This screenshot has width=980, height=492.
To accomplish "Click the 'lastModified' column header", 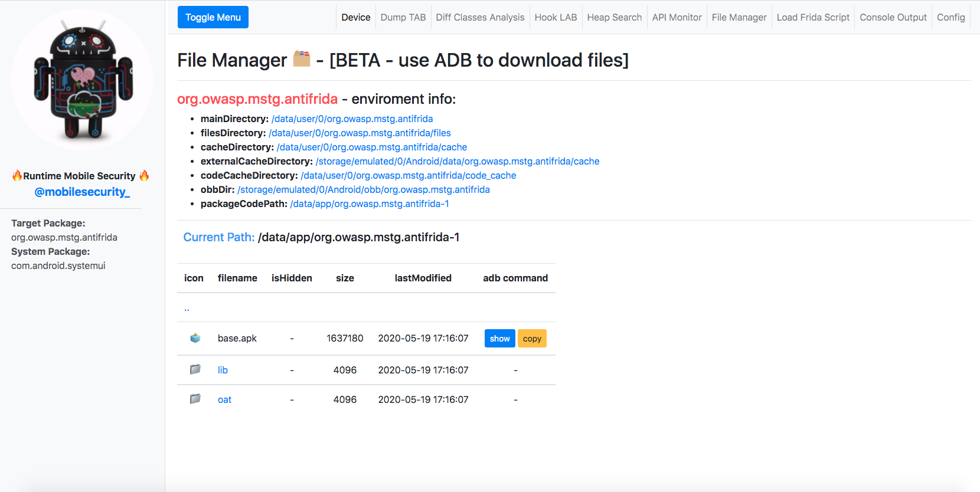I will 423,278.
